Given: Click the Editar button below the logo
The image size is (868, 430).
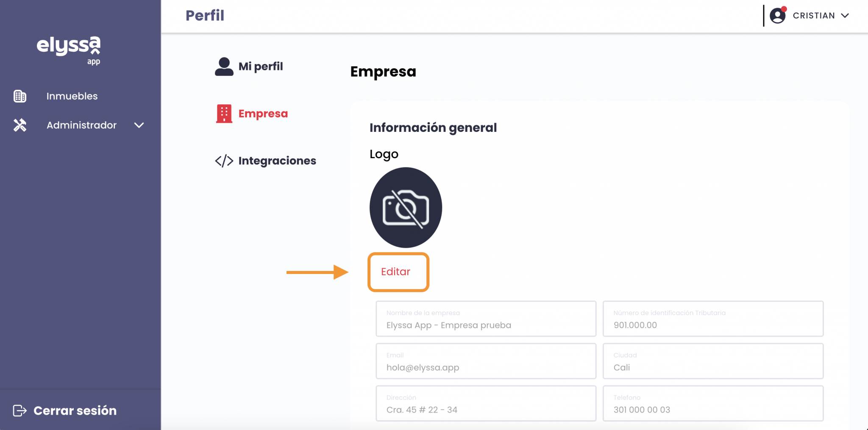Looking at the screenshot, I should [398, 272].
